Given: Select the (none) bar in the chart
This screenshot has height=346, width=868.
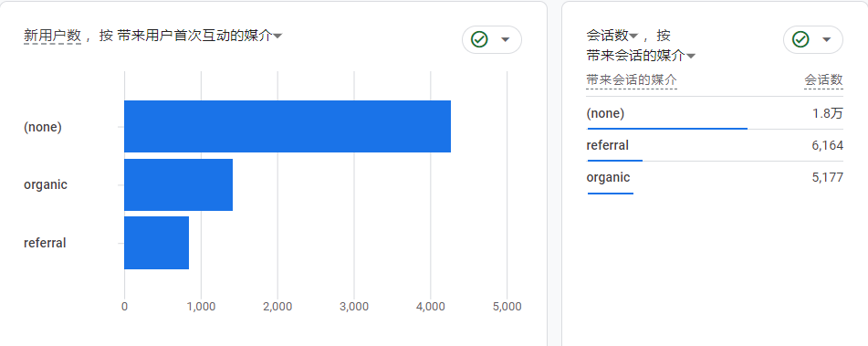Looking at the screenshot, I should coord(288,126).
